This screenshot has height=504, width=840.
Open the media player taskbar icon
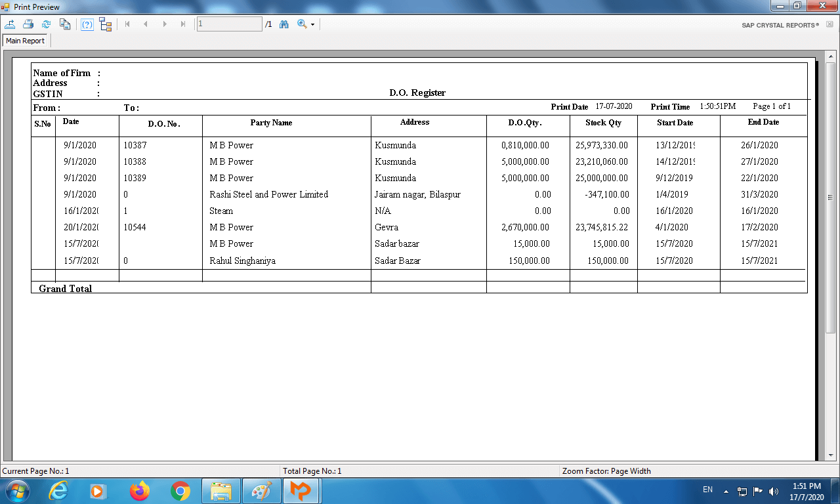coord(98,491)
